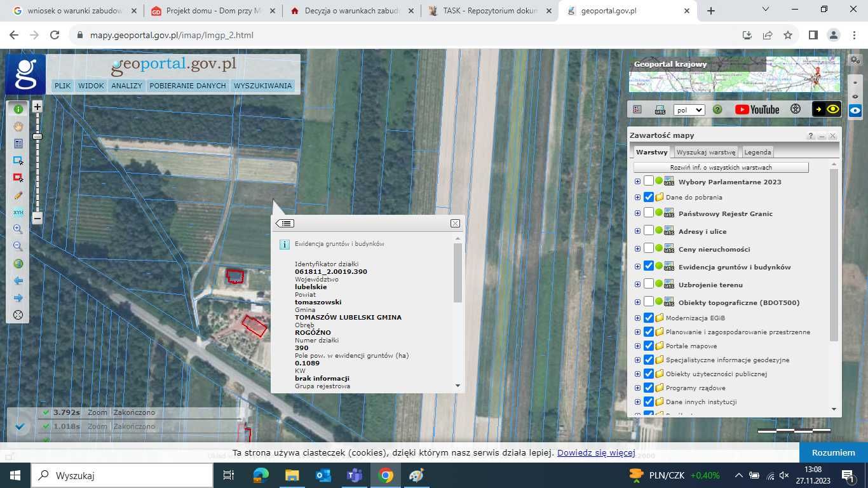Viewport: 868px width, 488px height.
Task: Open the WYSZUKIWANIA menu
Action: tap(262, 86)
